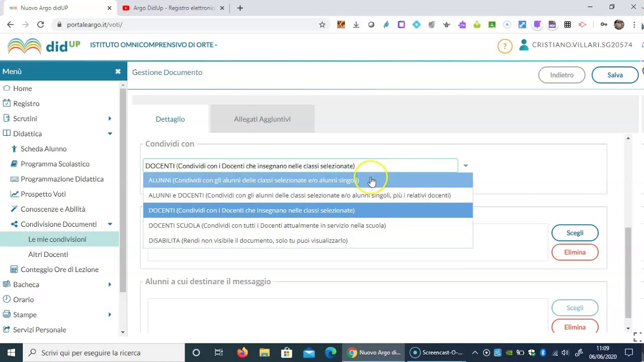Open Programma Scolastico
The width and height of the screenshot is (644, 362).
pyautogui.click(x=55, y=164)
